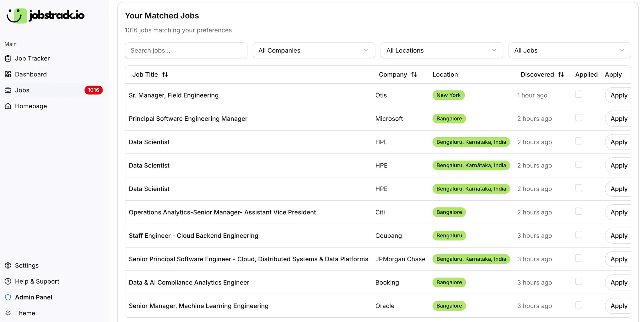The width and height of the screenshot is (644, 322).
Task: Check Applied for Coupang Staff Engineer job
Action: point(579,234)
